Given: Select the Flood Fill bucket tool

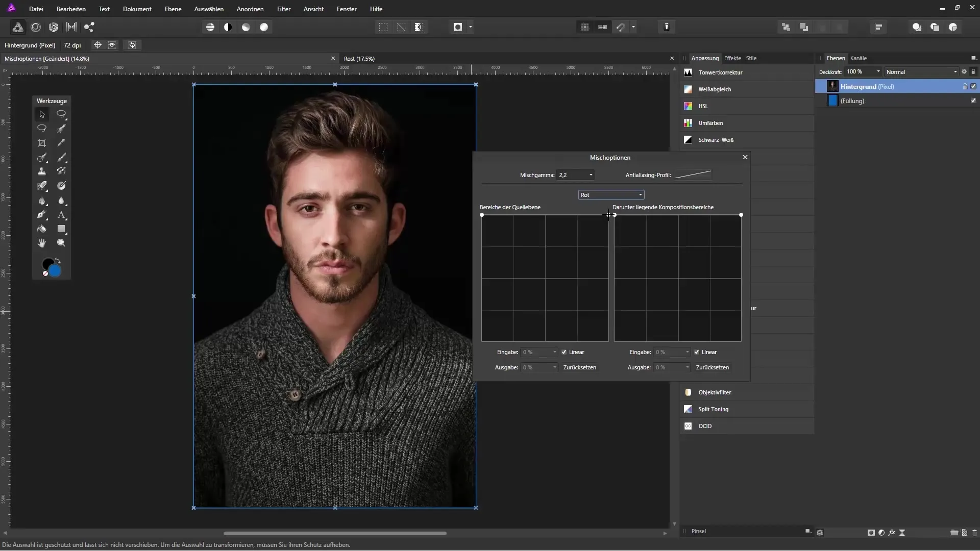Looking at the screenshot, I should point(42,229).
